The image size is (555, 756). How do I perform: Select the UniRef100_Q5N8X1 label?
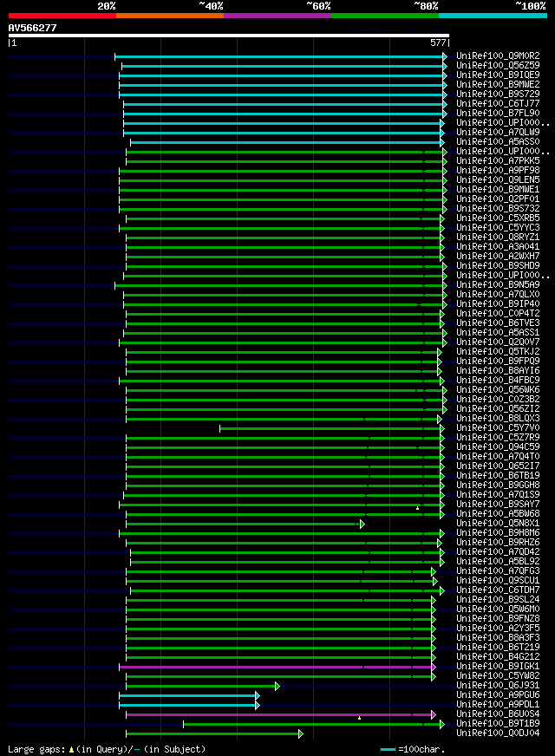(498, 523)
